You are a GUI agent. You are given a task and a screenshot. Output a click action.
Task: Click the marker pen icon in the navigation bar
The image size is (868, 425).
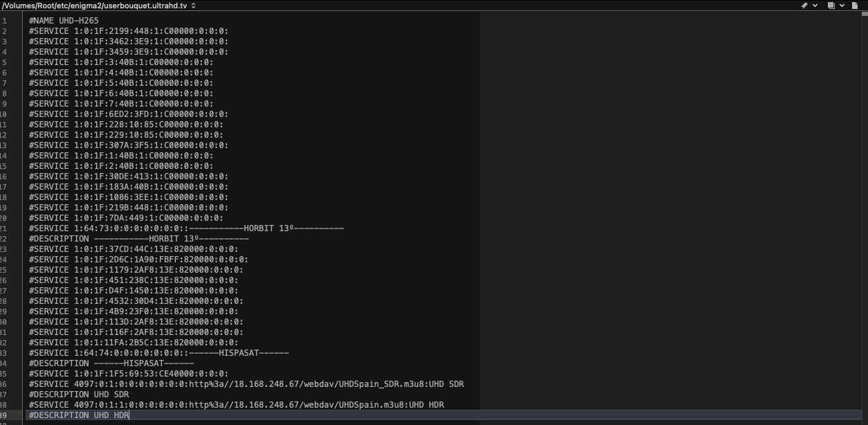[x=804, y=6]
